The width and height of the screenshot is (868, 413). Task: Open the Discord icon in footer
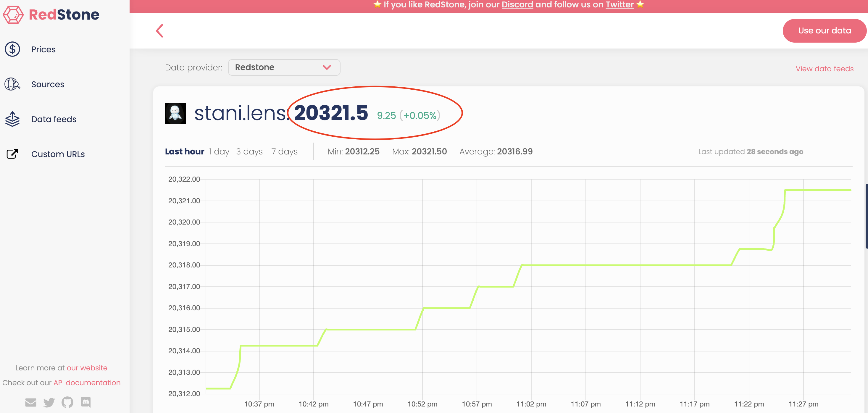coord(86,402)
